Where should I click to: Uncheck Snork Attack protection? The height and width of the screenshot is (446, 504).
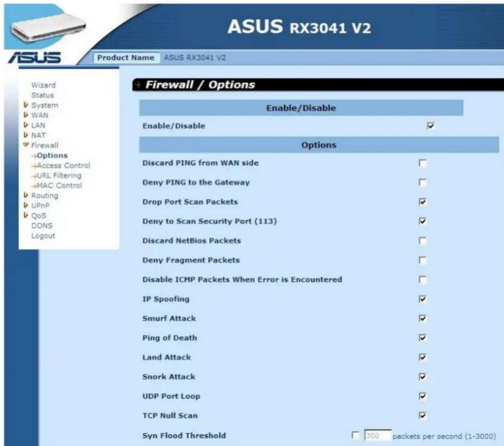point(422,377)
